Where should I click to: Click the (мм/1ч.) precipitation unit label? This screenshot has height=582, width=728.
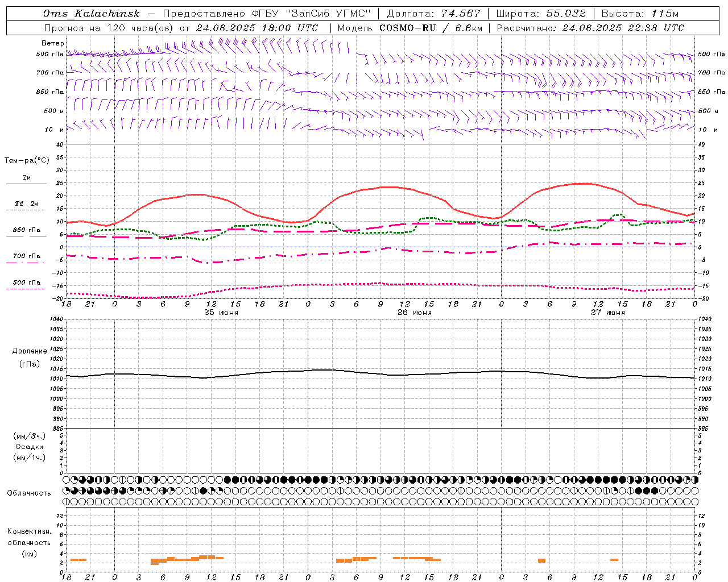tap(30, 458)
